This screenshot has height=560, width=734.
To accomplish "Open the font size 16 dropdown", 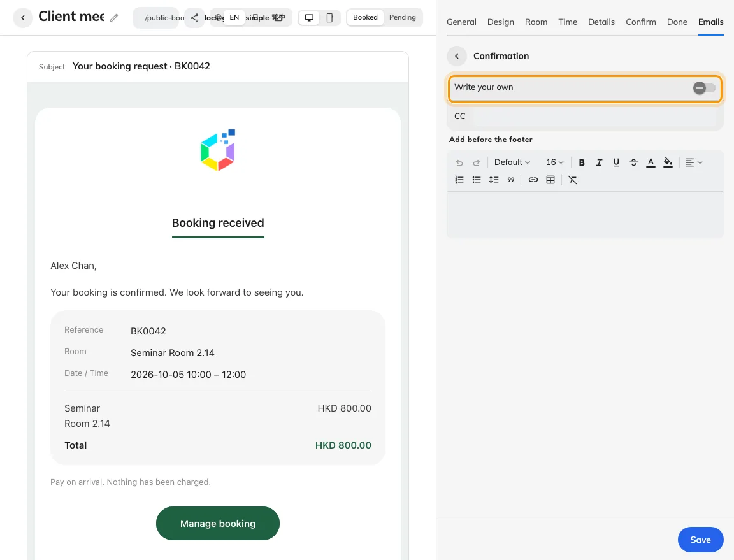I will tap(555, 162).
